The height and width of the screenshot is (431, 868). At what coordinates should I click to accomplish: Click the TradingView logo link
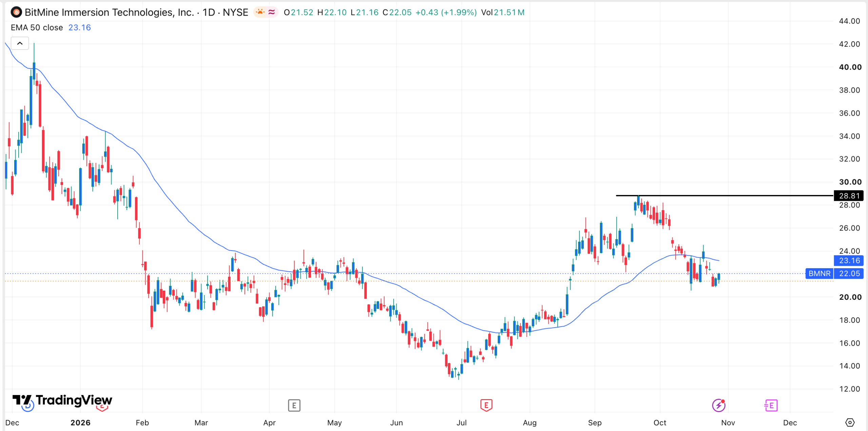click(x=62, y=400)
